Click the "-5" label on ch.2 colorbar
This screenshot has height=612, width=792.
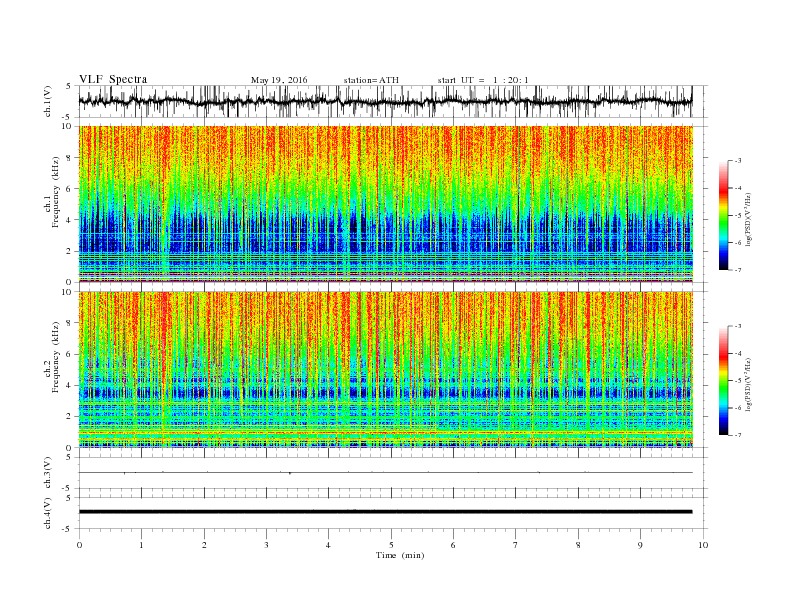coord(738,381)
